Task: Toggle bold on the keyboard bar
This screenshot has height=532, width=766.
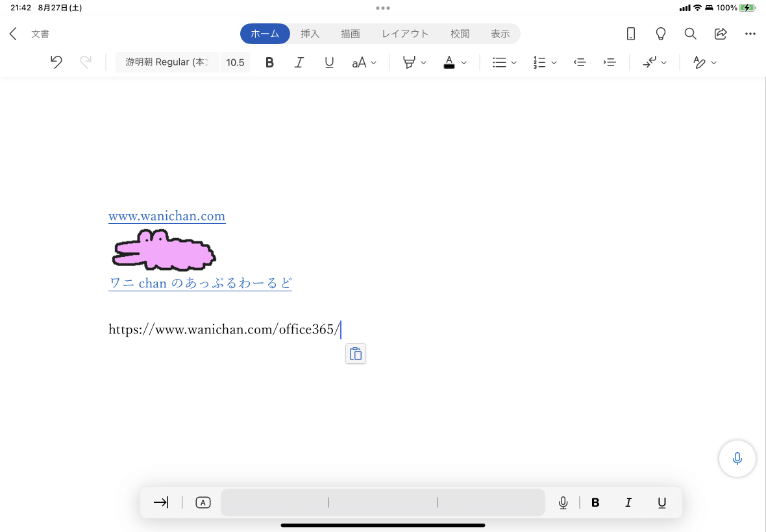Action: (595, 503)
